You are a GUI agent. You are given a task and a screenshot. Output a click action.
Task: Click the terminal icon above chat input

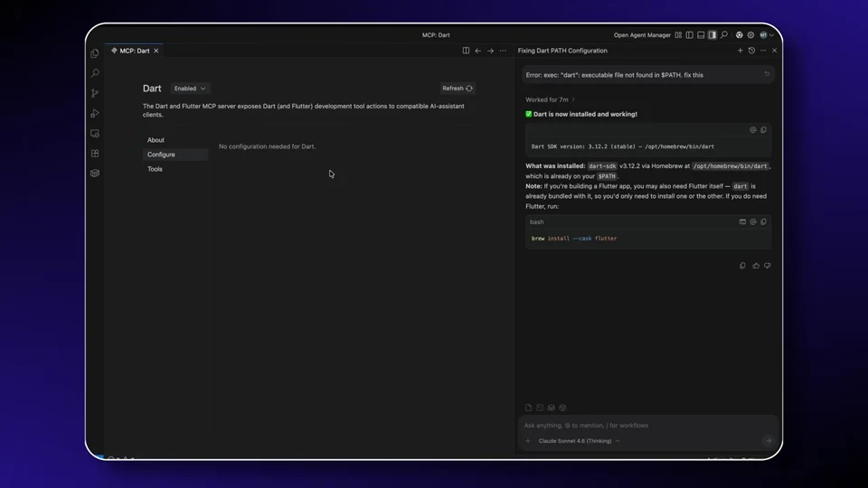[x=540, y=408]
